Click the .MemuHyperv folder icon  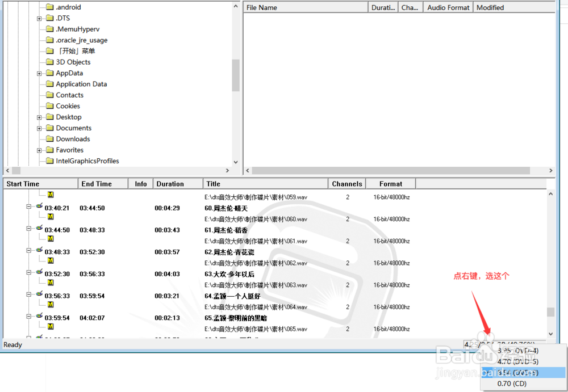click(x=50, y=29)
